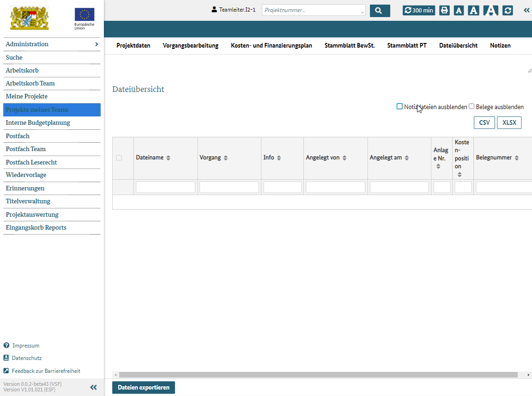Enable Notizdateien ausblenden checkbox

pyautogui.click(x=399, y=107)
